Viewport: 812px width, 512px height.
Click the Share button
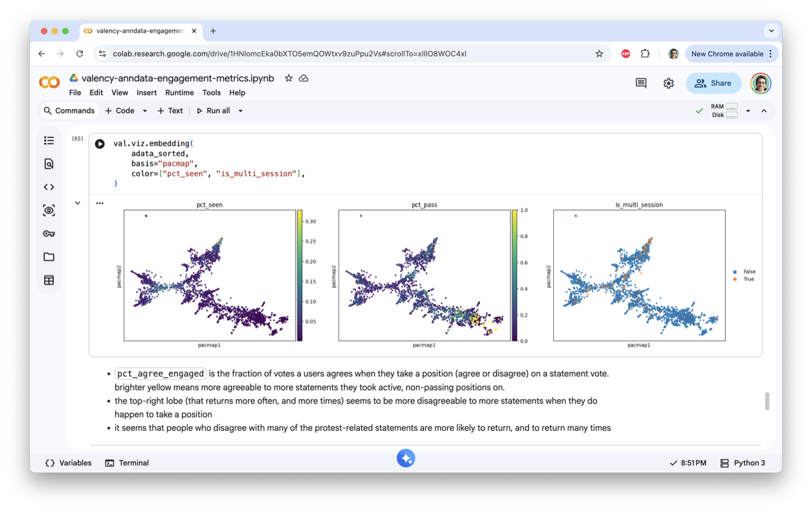click(x=713, y=83)
